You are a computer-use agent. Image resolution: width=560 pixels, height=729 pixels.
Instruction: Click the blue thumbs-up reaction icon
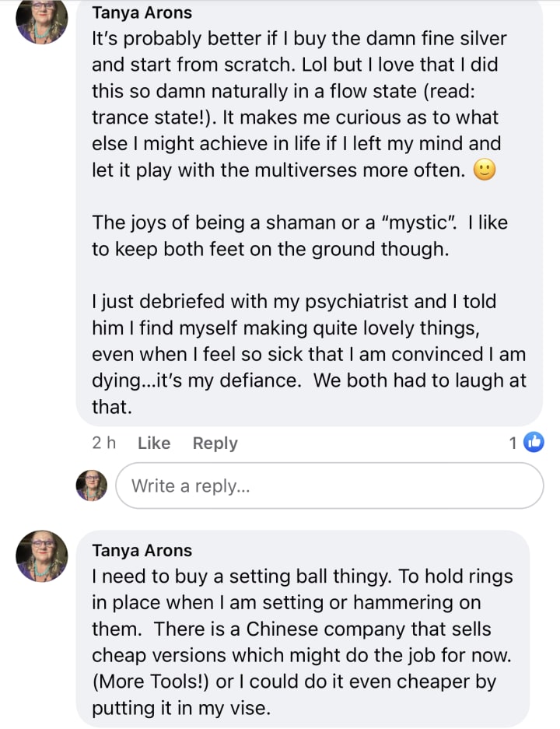coord(534,443)
